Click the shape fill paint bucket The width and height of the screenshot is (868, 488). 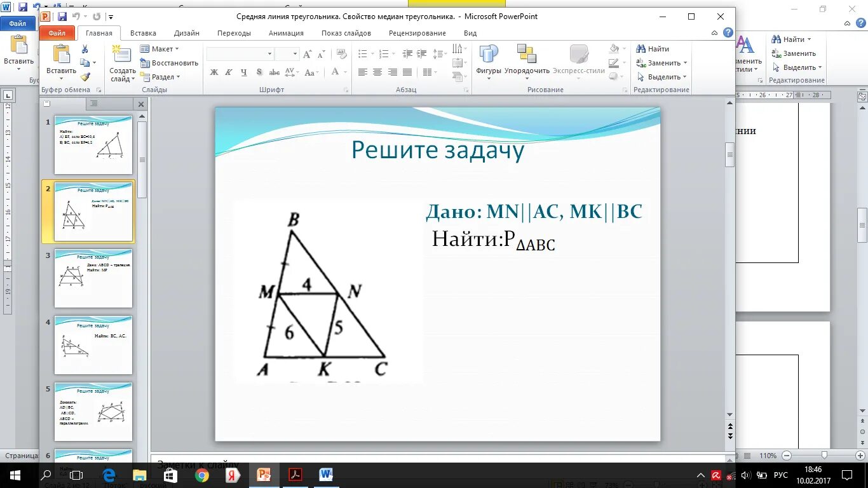point(614,49)
